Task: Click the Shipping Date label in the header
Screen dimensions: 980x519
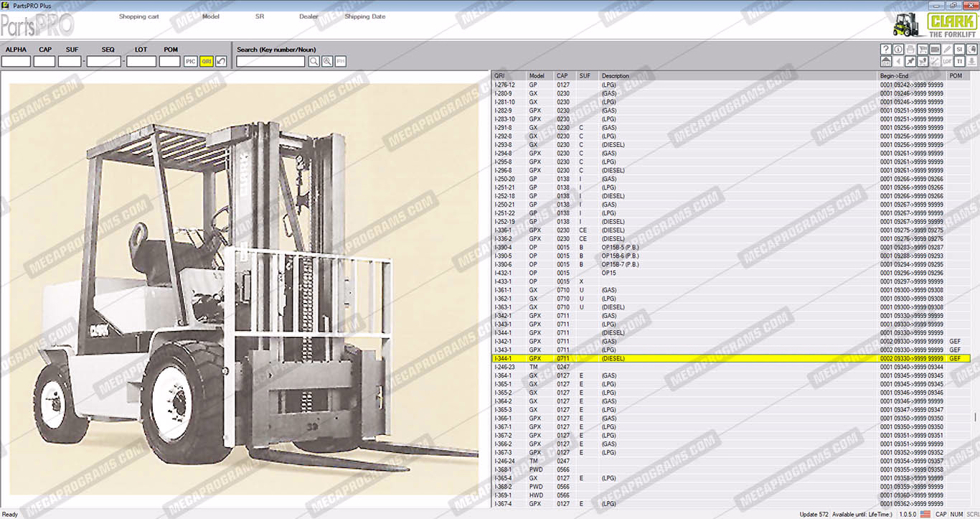Action: (364, 17)
